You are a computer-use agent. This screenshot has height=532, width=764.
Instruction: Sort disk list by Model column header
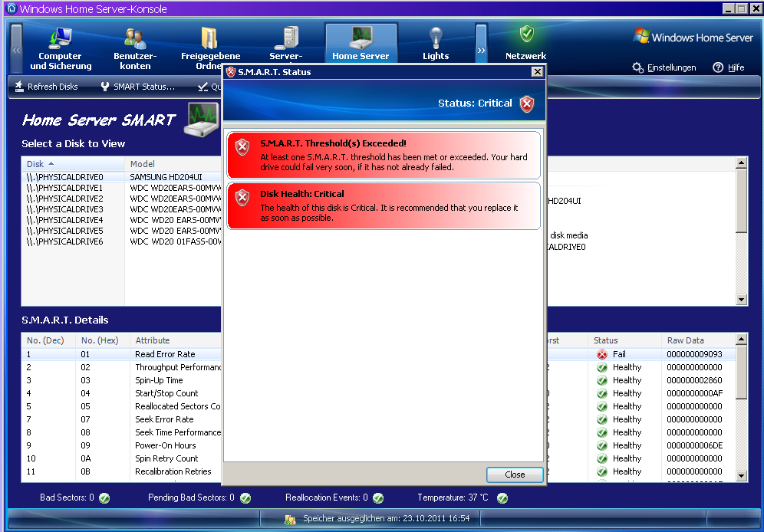click(x=173, y=164)
